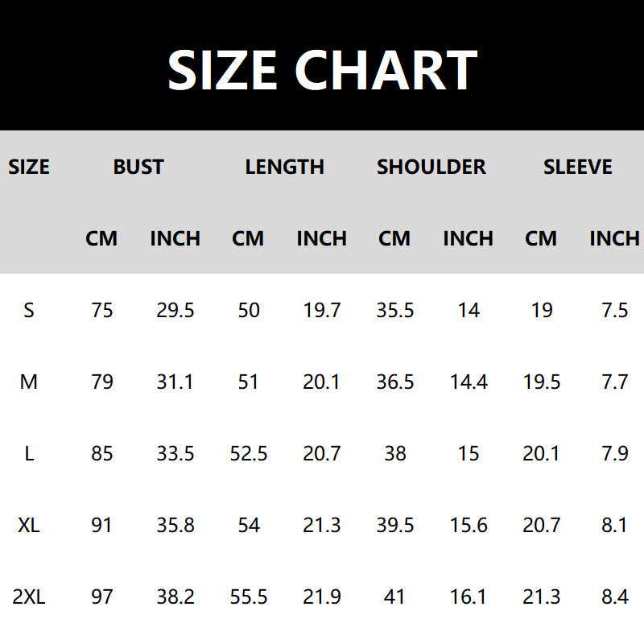The height and width of the screenshot is (644, 644).
Task: Click the SHOULDER column header
Action: (431, 167)
